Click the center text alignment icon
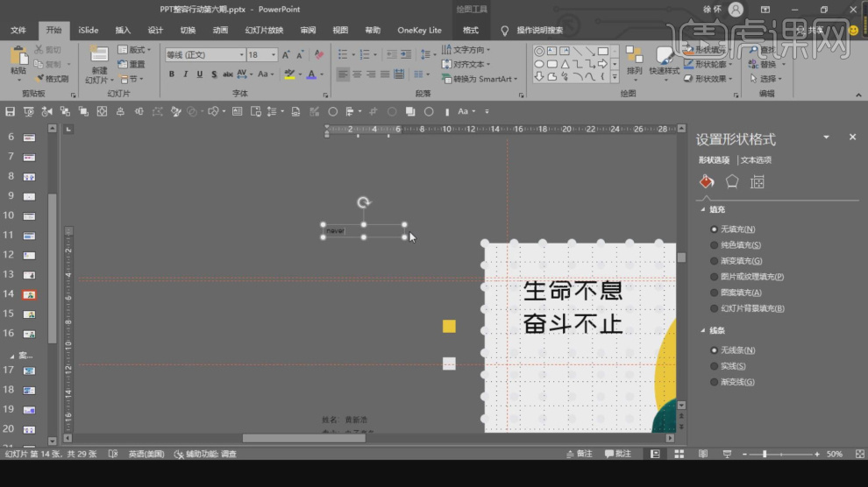Image resolution: width=868 pixels, height=487 pixels. pos(358,74)
